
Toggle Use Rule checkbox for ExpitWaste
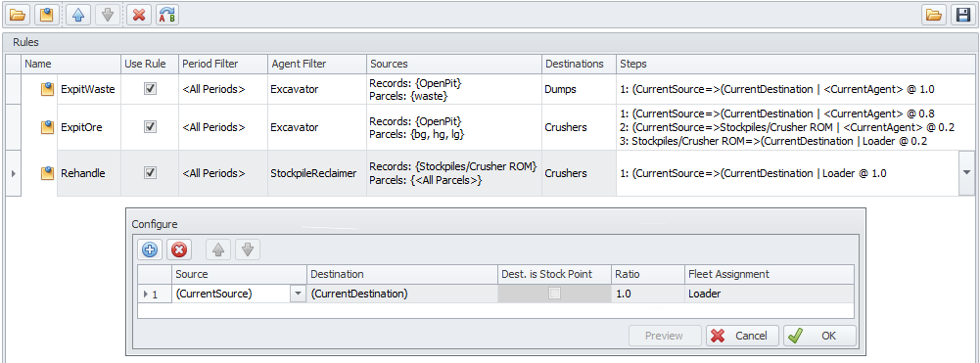click(x=150, y=89)
